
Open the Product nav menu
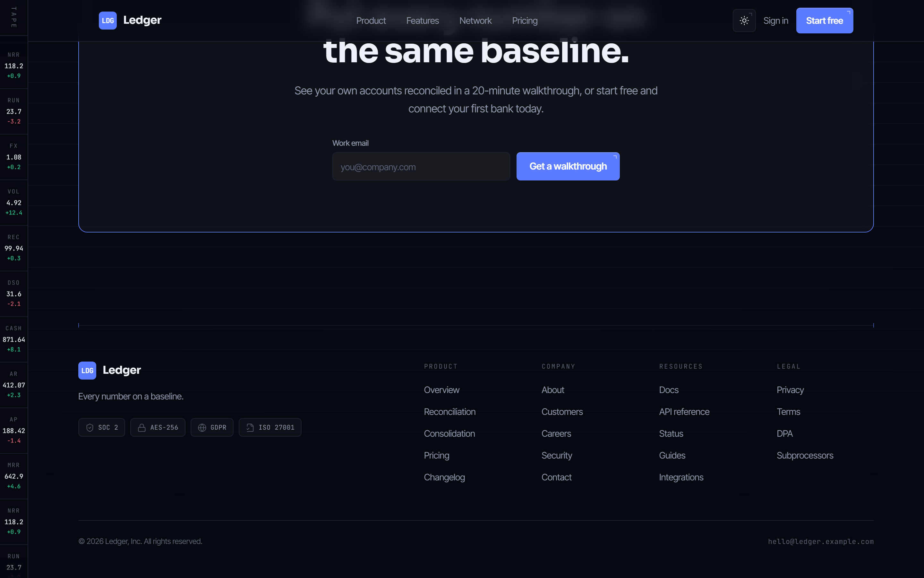coord(371,21)
